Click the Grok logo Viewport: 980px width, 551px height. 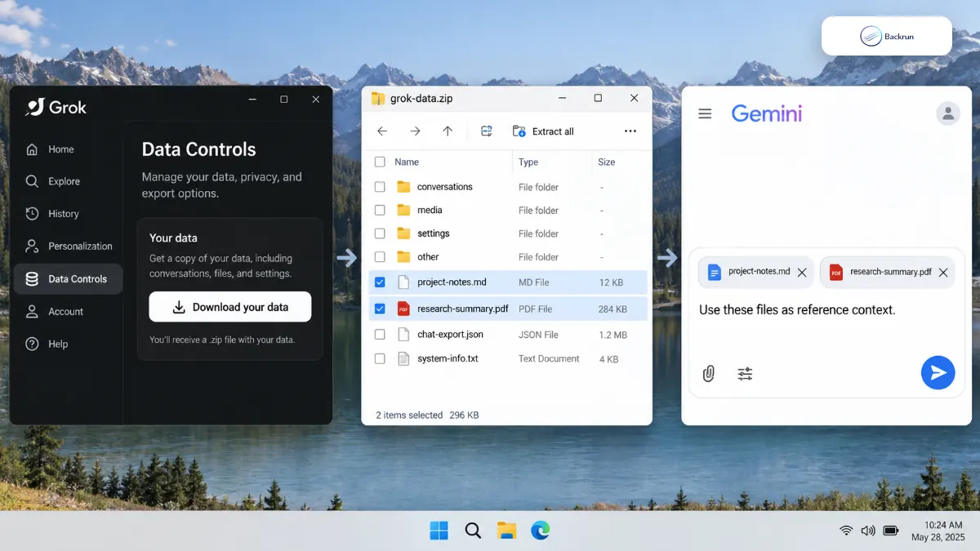pos(56,107)
